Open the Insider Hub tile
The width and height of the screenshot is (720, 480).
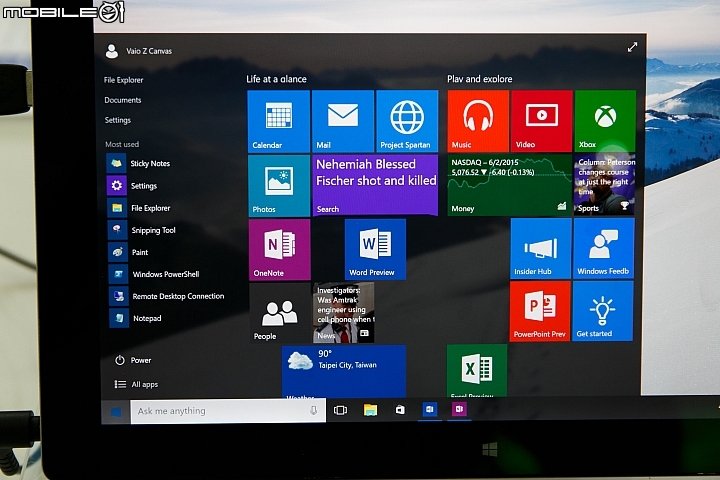click(x=541, y=248)
